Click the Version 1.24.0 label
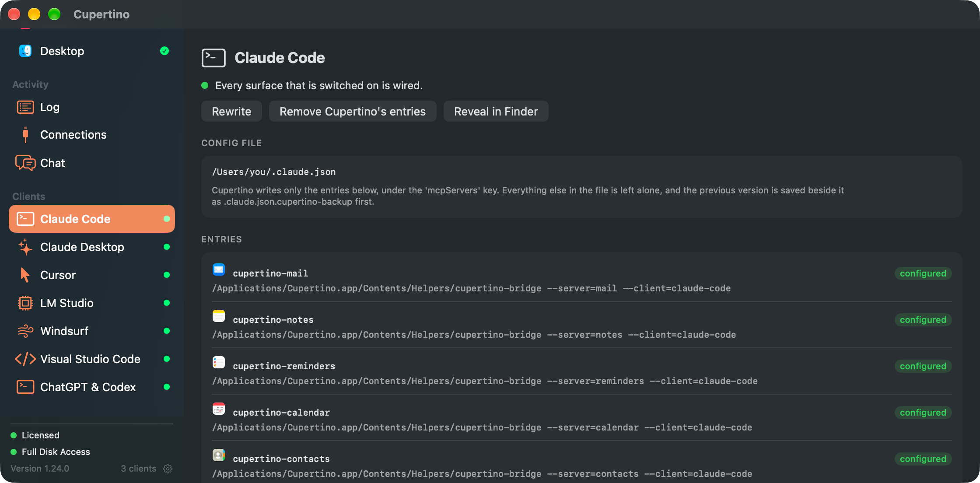Image resolution: width=980 pixels, height=483 pixels. (x=40, y=469)
